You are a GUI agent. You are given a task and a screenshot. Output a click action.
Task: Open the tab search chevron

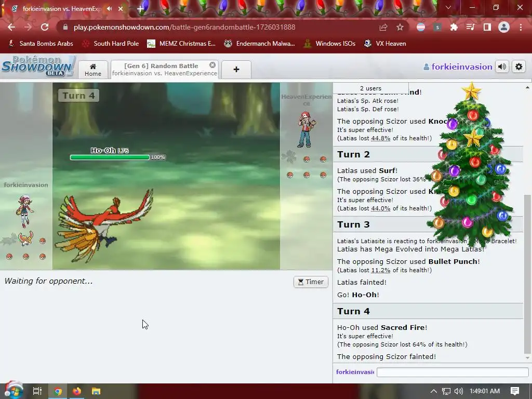pyautogui.click(x=448, y=7)
